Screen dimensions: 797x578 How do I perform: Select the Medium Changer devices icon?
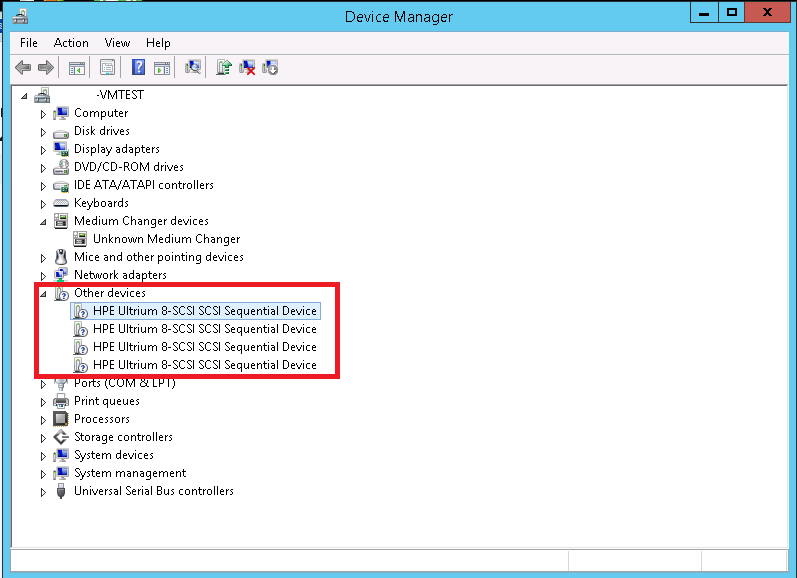[x=61, y=221]
